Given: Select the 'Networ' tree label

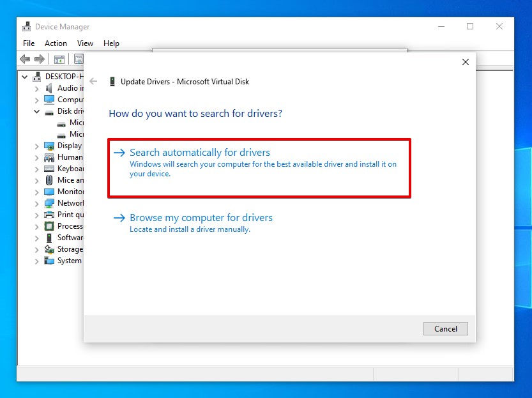Looking at the screenshot, I should pos(70,203).
